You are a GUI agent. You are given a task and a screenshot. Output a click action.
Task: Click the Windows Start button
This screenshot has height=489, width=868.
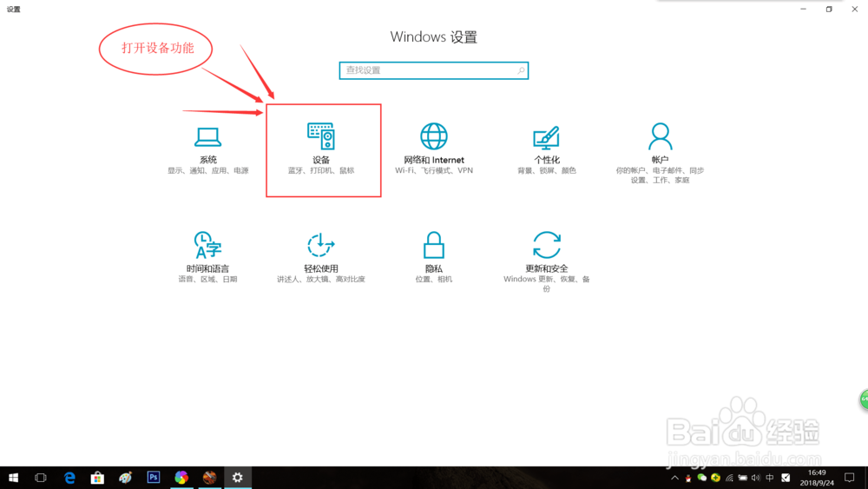(x=13, y=478)
